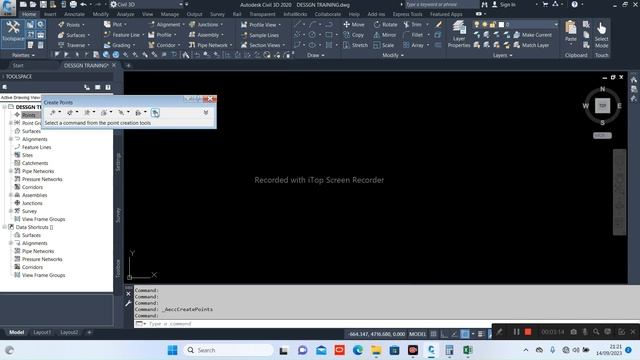Screen dimensions: 640x360
Task: Open the Annotate ribbon tab
Action: (x=74, y=14)
